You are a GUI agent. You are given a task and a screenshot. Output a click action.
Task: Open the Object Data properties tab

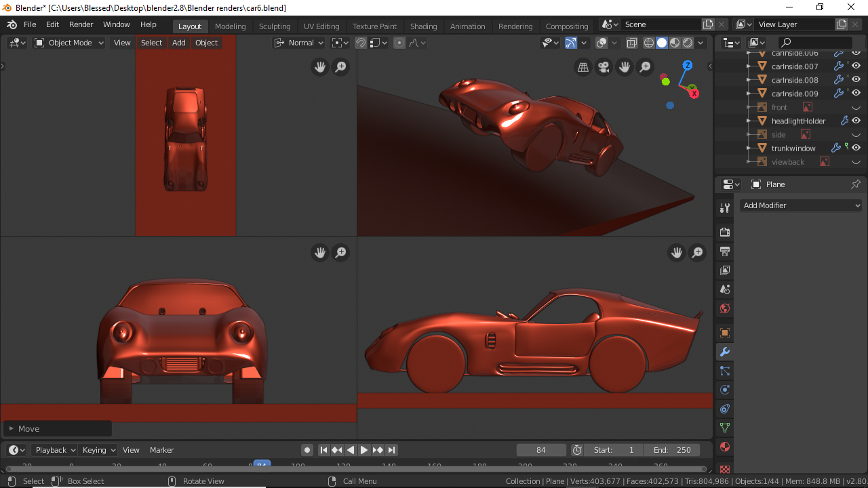coord(725,428)
